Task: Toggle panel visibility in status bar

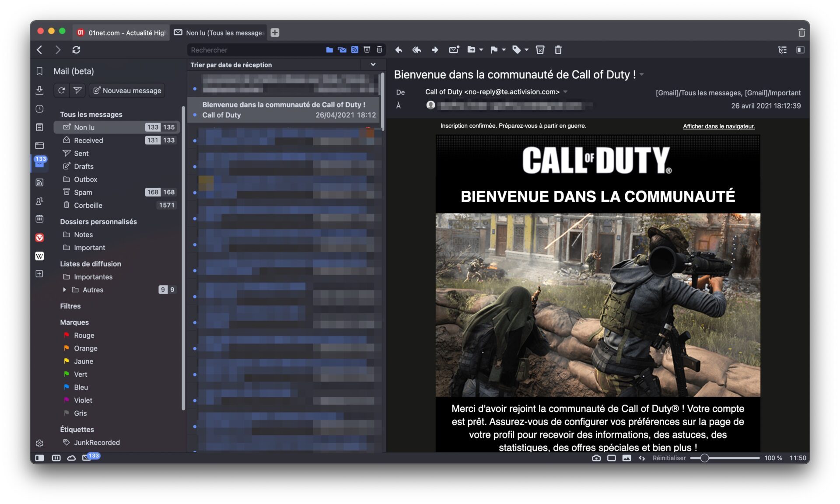Action: [39, 458]
